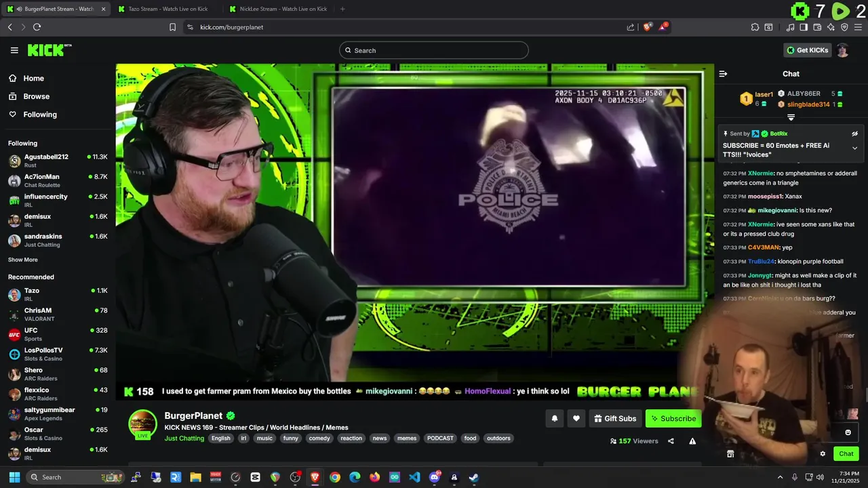This screenshot has height=488, width=868.
Task: Open saltygummibear recommended channel
Action: coord(58,414)
